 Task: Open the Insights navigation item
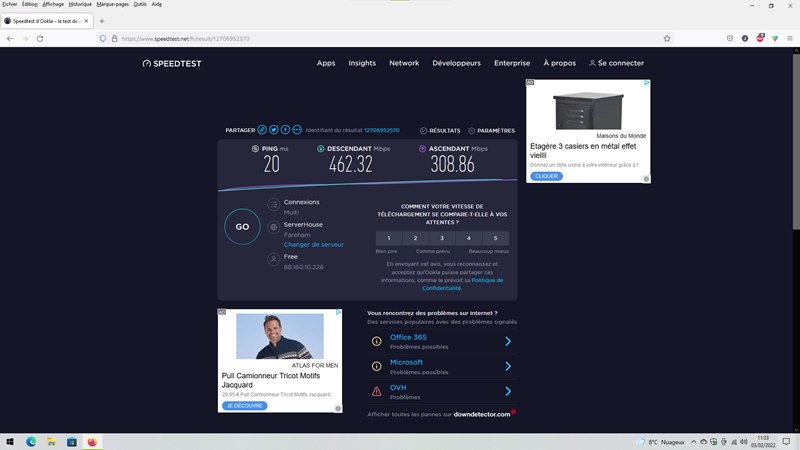tap(362, 63)
